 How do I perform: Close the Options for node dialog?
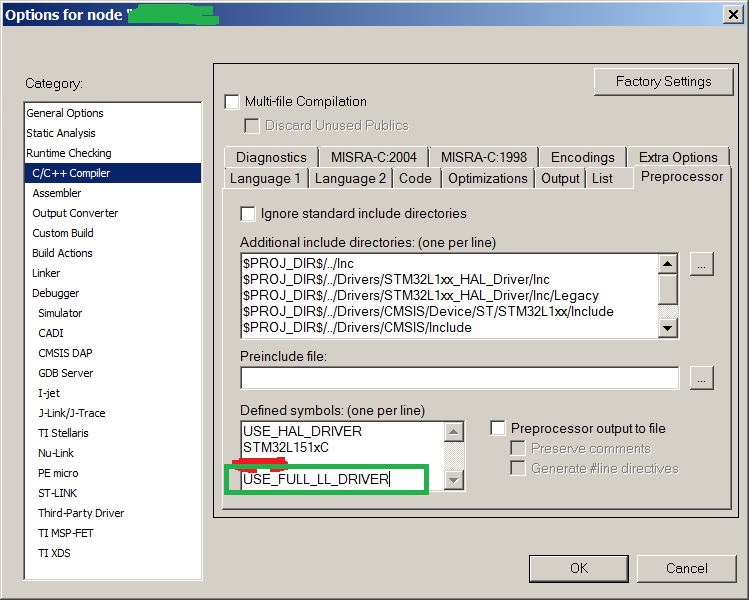tap(733, 15)
